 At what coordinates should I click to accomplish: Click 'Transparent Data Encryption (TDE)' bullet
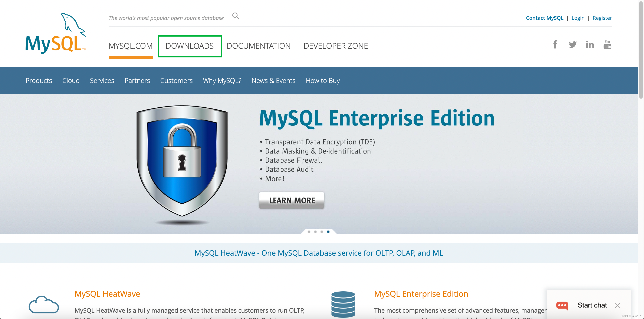pyautogui.click(x=320, y=142)
